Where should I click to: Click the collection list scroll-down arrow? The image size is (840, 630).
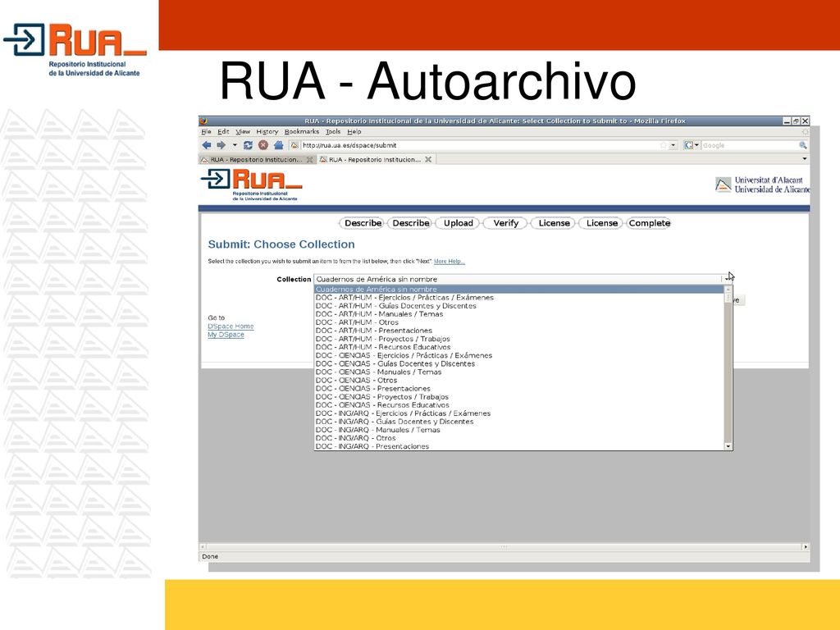(x=728, y=446)
